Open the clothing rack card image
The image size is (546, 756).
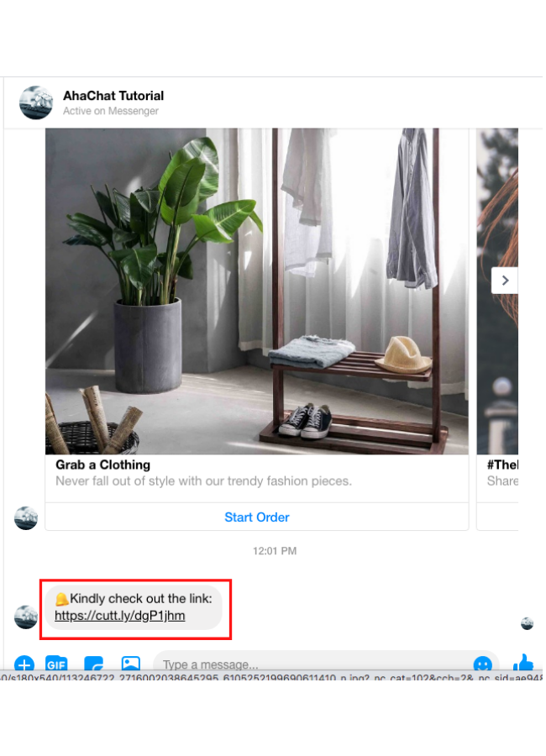[x=256, y=291]
